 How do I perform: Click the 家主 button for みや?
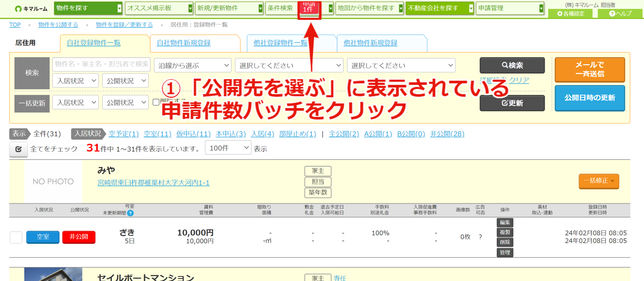[318, 171]
